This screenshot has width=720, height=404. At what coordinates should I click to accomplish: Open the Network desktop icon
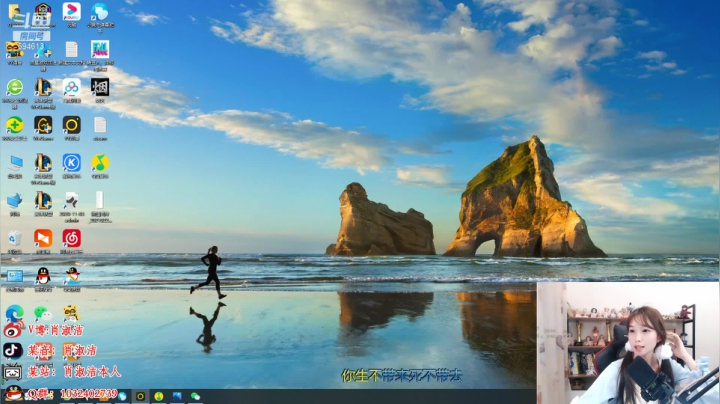tap(14, 201)
